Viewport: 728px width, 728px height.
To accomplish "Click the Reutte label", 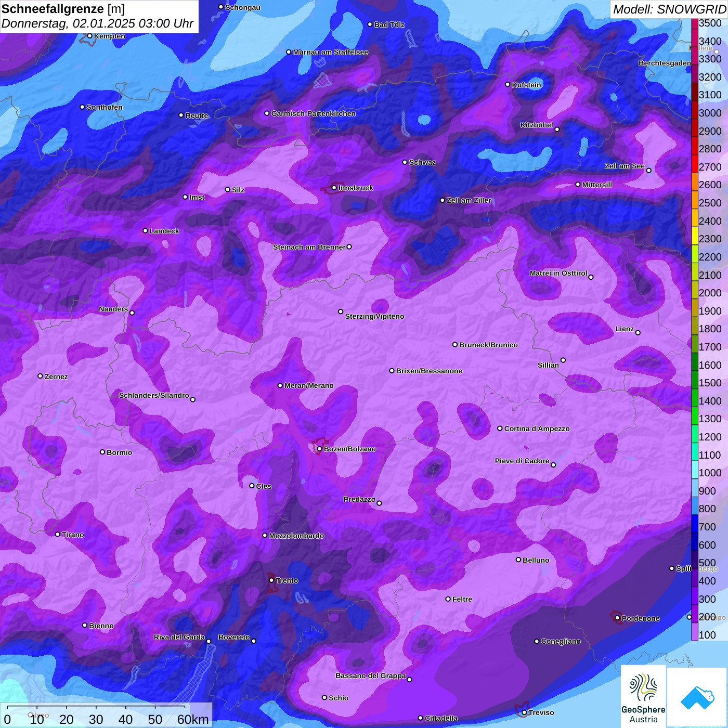I will click(197, 115).
